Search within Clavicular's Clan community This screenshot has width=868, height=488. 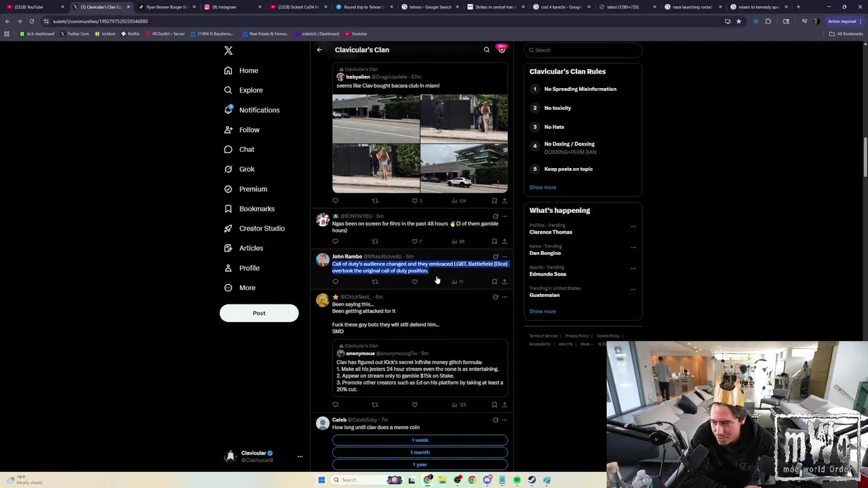(x=486, y=49)
